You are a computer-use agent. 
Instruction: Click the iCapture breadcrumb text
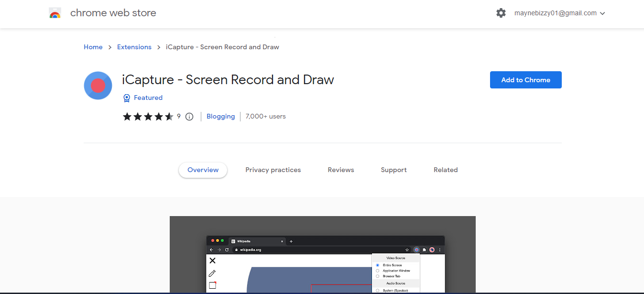[x=222, y=47]
